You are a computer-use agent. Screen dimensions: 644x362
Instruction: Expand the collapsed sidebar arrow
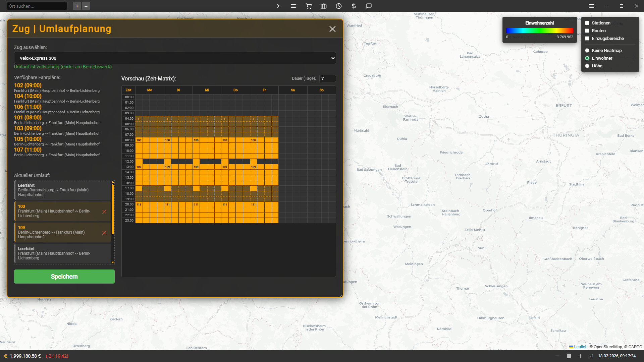278,6
